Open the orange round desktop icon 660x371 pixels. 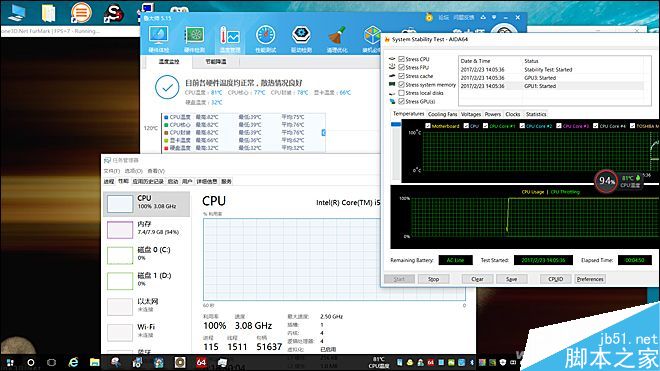coord(81,13)
